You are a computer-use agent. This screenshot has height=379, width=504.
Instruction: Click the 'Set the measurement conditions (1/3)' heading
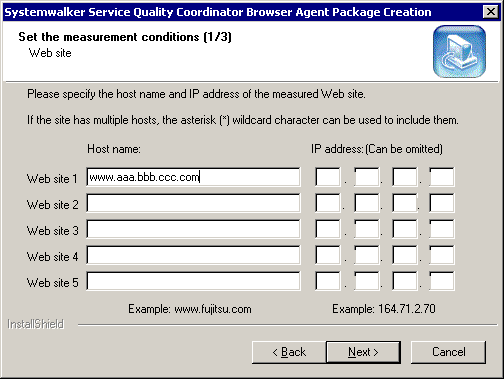tap(125, 37)
